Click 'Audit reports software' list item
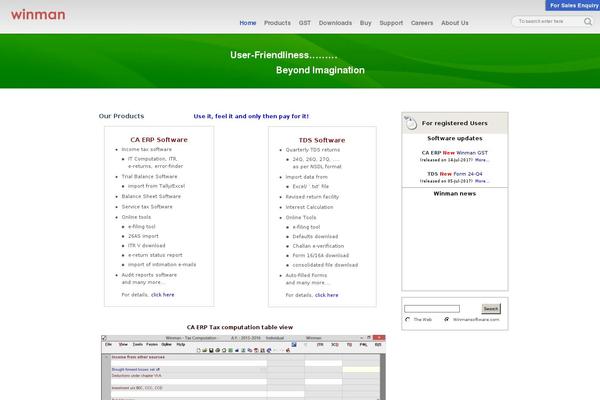The width and height of the screenshot is (600, 400). pos(149,275)
